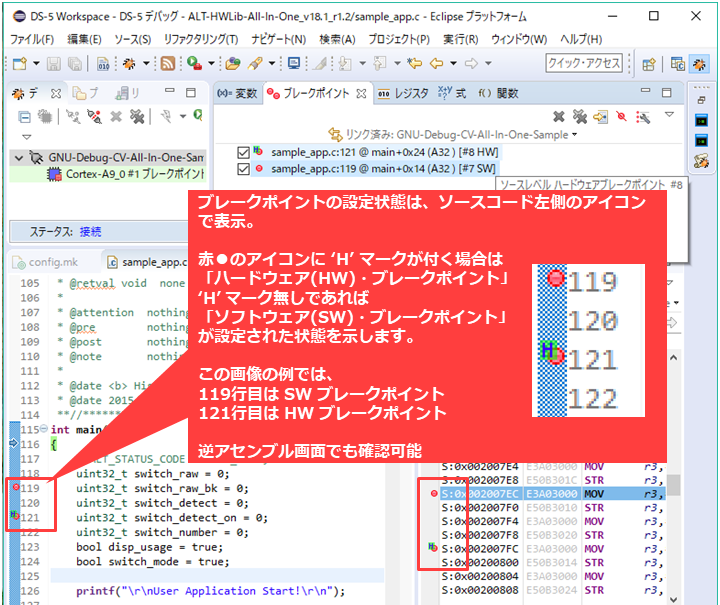Click the New wizard icon in toolbar
This screenshot has width=720, height=605.
[20, 63]
